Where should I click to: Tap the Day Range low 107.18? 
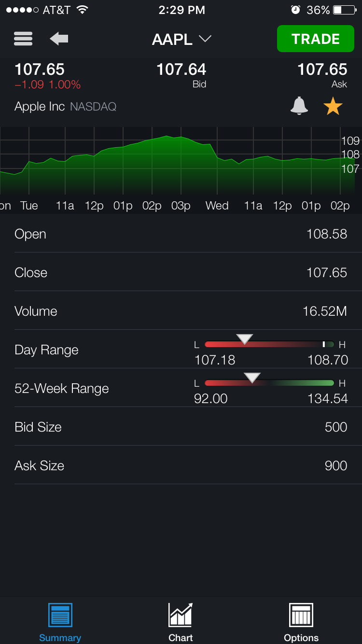[x=215, y=360]
